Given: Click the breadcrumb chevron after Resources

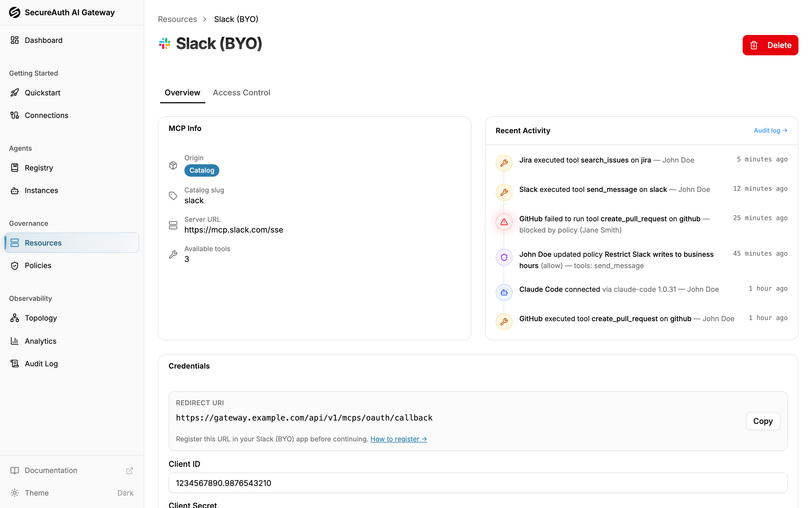Looking at the screenshot, I should click(x=205, y=19).
